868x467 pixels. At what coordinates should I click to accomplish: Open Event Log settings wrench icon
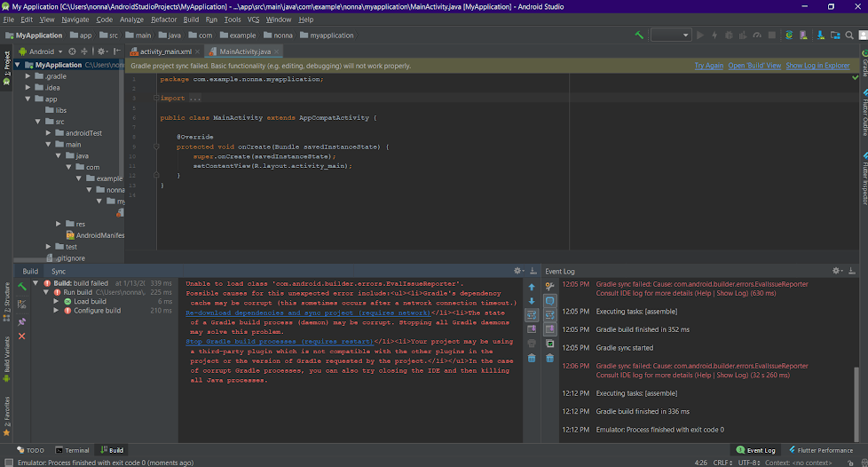549,286
